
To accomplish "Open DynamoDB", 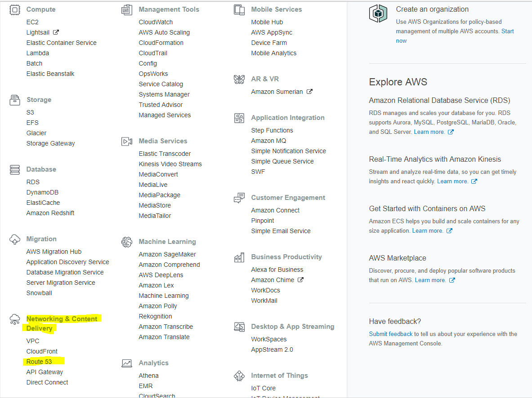I will pos(42,193).
